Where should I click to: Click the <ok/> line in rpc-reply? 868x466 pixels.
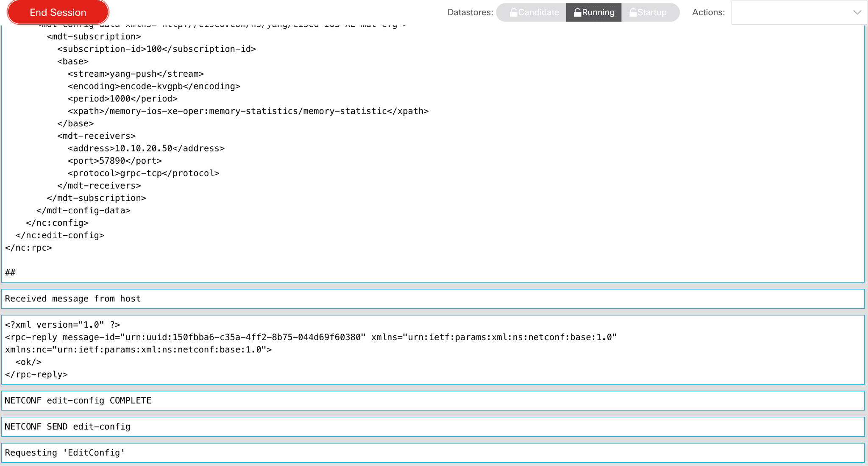pyautogui.click(x=28, y=362)
